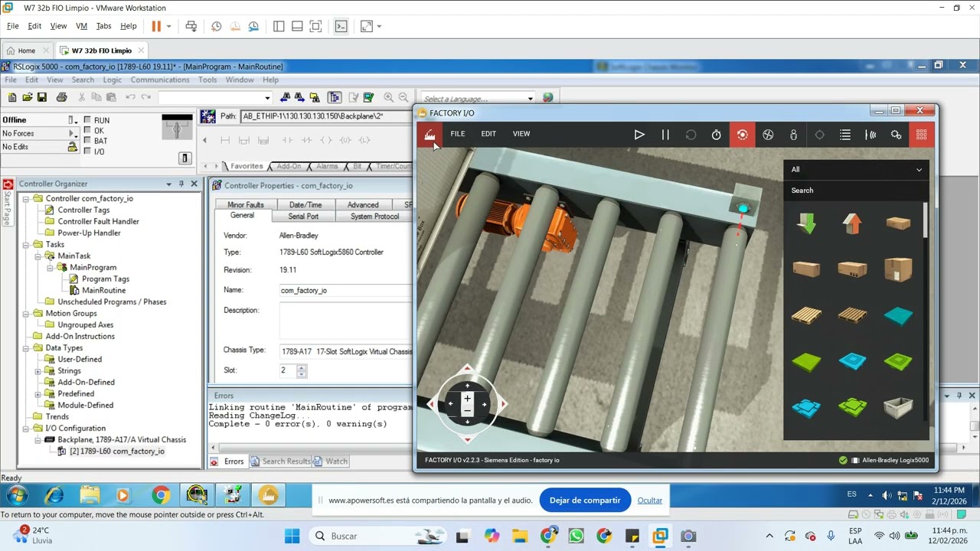Image resolution: width=980 pixels, height=551 pixels.
Task: Click the palette Search field
Action: point(857,191)
